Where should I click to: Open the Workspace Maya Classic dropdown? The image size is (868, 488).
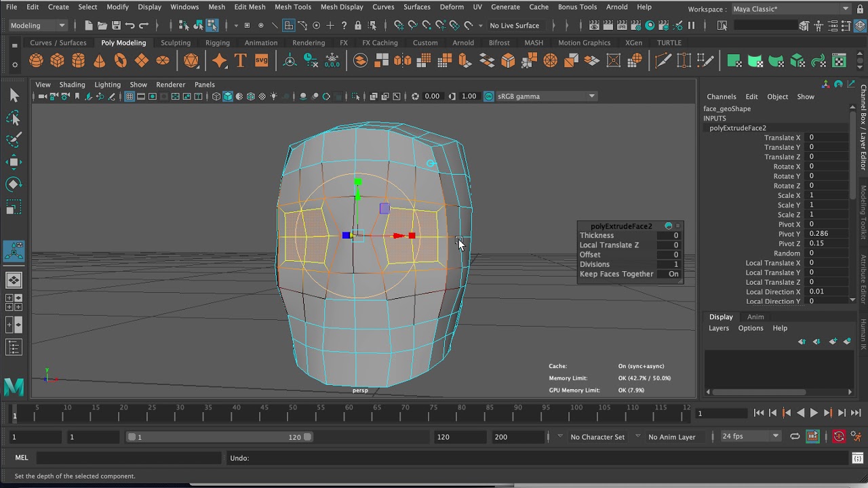point(791,9)
